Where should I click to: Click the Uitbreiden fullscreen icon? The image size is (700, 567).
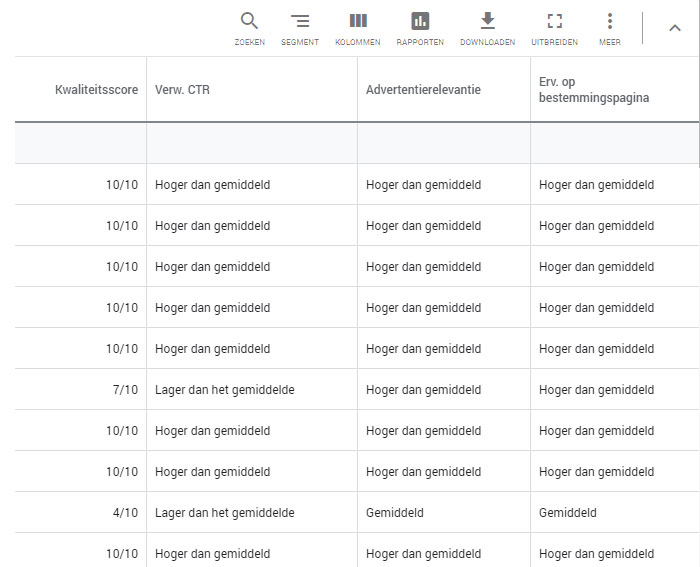click(x=554, y=22)
